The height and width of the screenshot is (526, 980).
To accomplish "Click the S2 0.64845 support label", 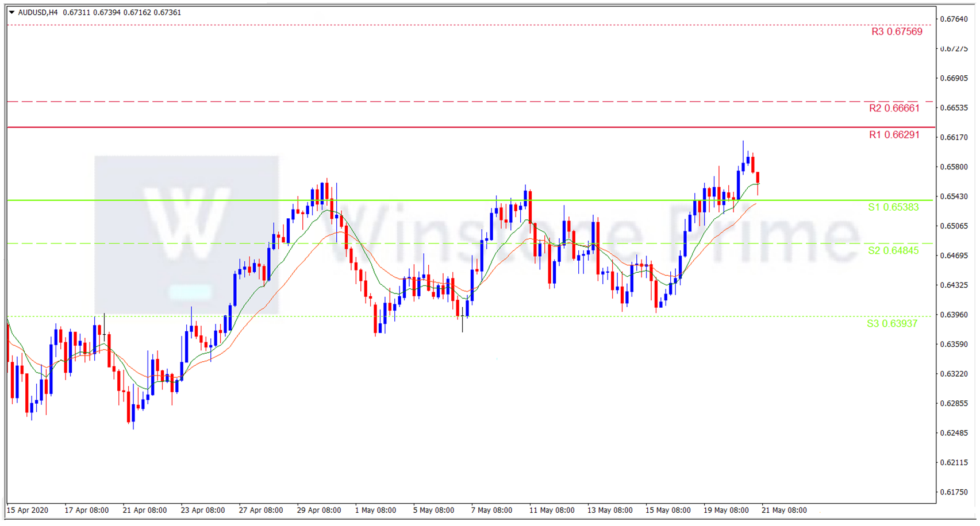I will [893, 250].
